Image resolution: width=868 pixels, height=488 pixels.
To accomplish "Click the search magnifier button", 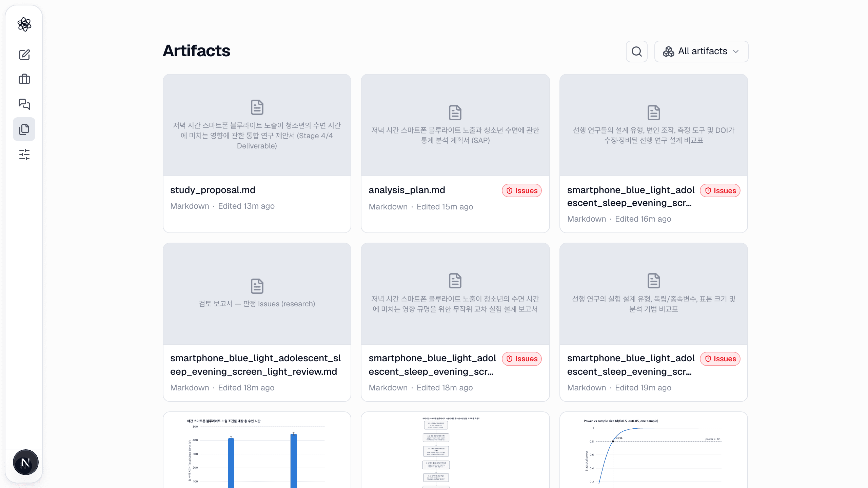I will [636, 52].
